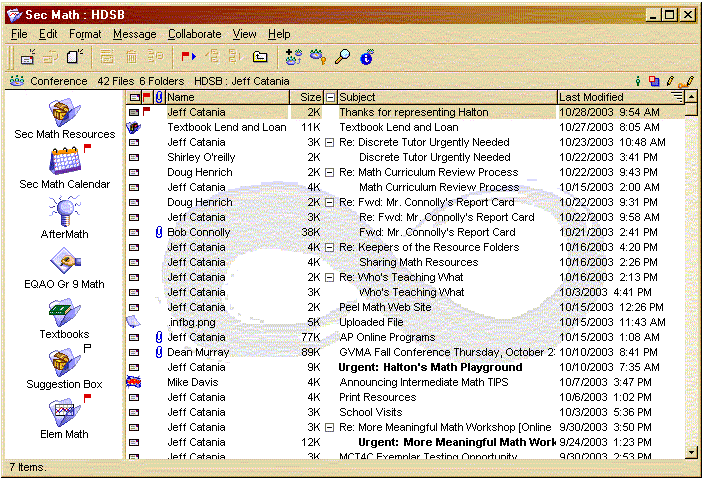Click the New Message toolbar icon
This screenshot has width=703, height=479.
tap(28, 57)
